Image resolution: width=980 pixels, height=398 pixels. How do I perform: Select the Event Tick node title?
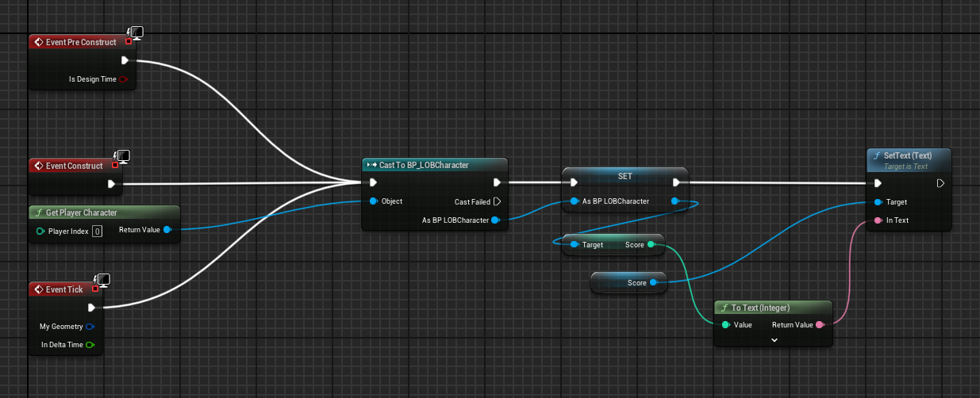[64, 289]
